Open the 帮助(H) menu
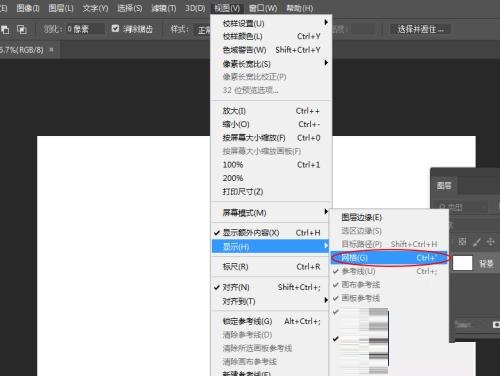The width and height of the screenshot is (500, 376). coord(299,8)
